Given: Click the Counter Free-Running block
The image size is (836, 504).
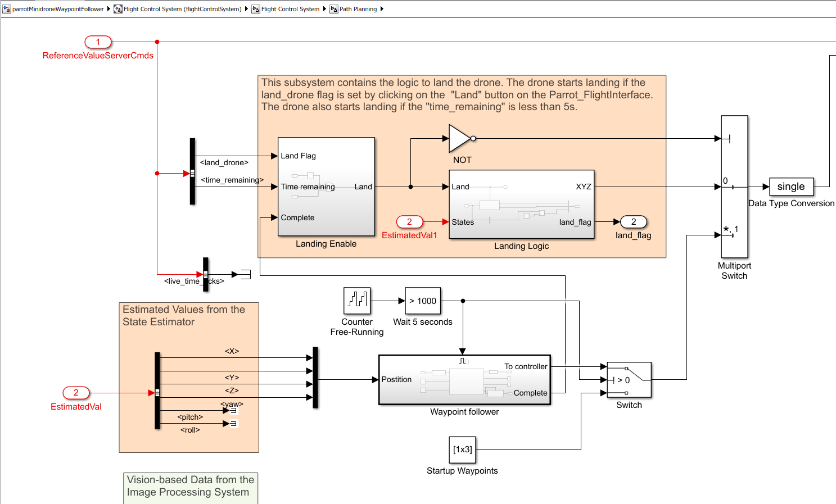Looking at the screenshot, I should tap(357, 301).
